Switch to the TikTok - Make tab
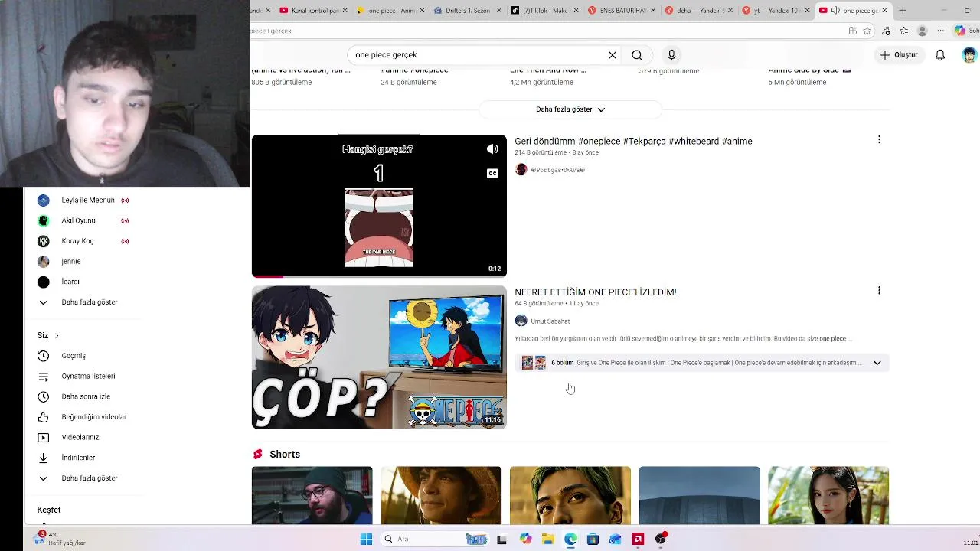980x551 pixels. (x=544, y=11)
